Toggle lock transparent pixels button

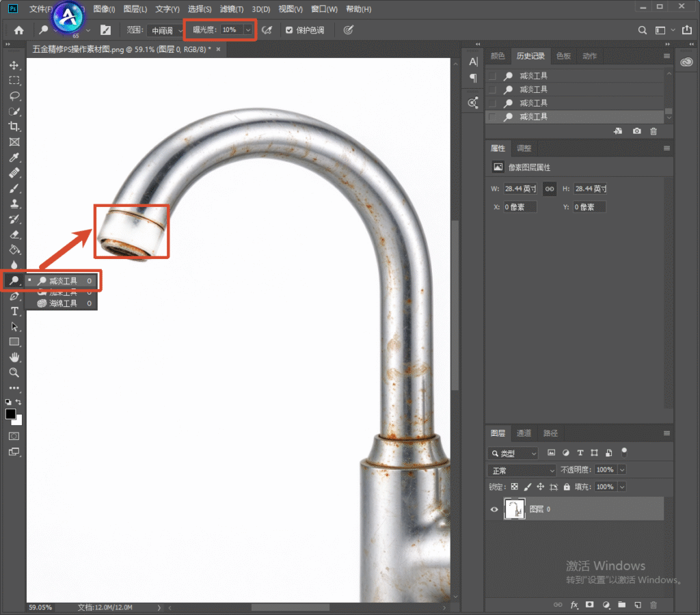pos(514,487)
